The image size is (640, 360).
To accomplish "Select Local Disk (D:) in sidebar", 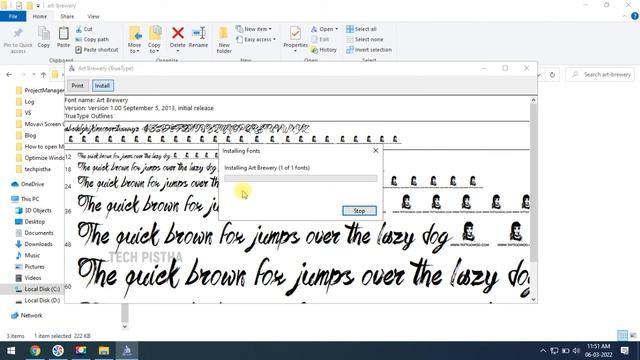I will pyautogui.click(x=37, y=300).
